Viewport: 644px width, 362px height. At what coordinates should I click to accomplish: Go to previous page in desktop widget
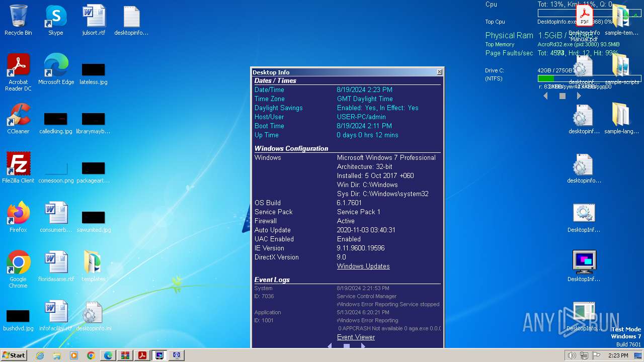pyautogui.click(x=545, y=96)
